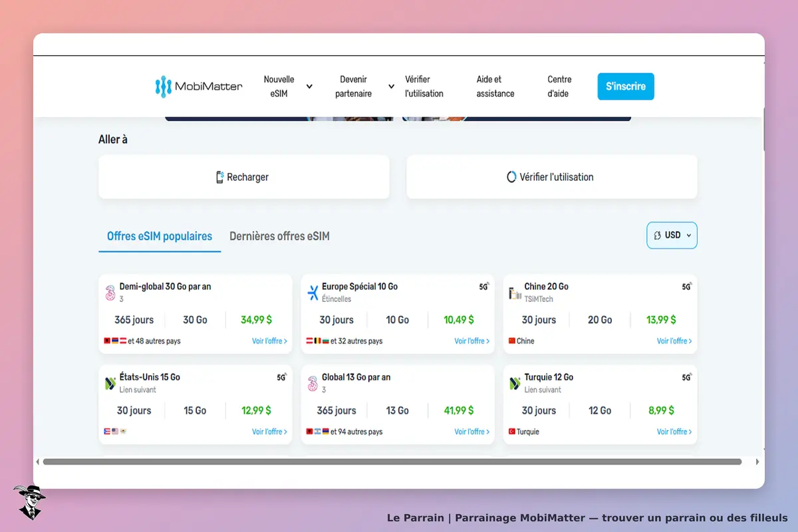Click the 12,99 $ price
Screen dimensions: 798x532
coord(256,410)
